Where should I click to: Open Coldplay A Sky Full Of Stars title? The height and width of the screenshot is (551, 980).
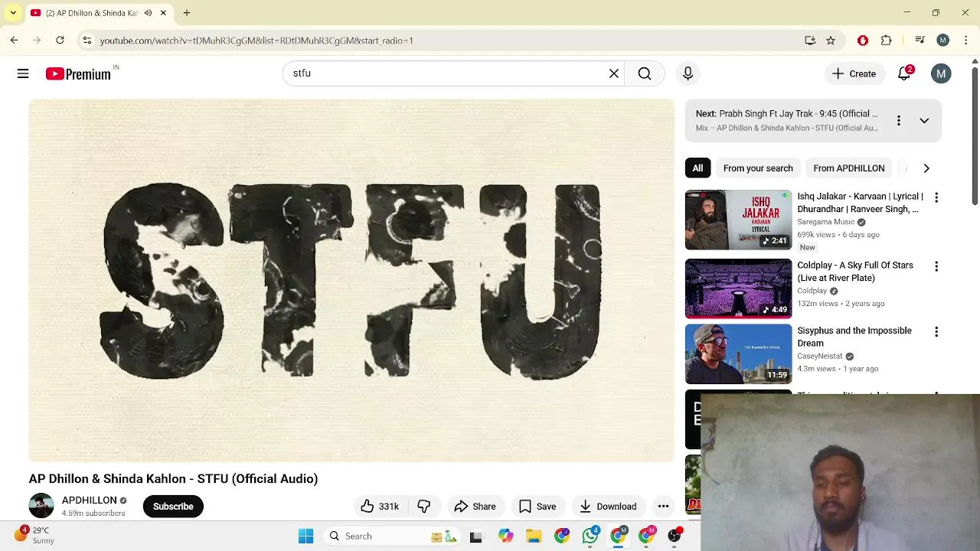(855, 272)
